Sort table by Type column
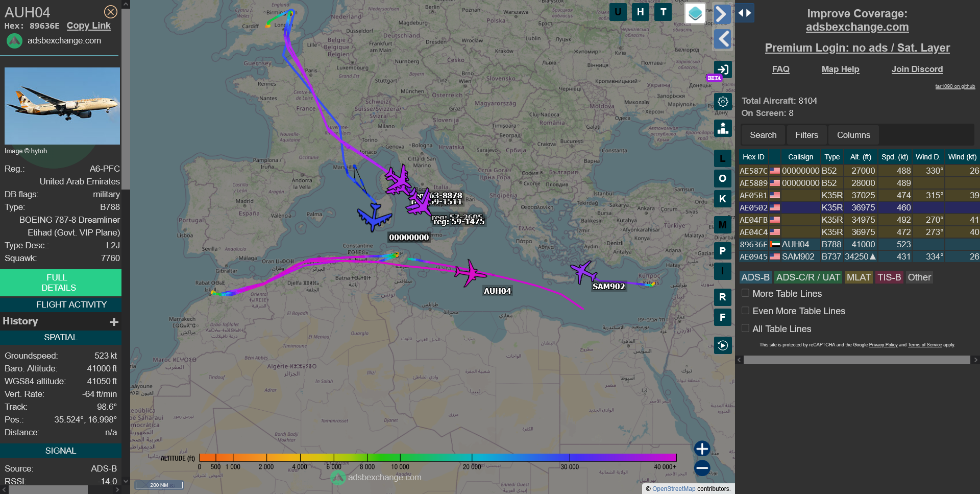 click(832, 157)
